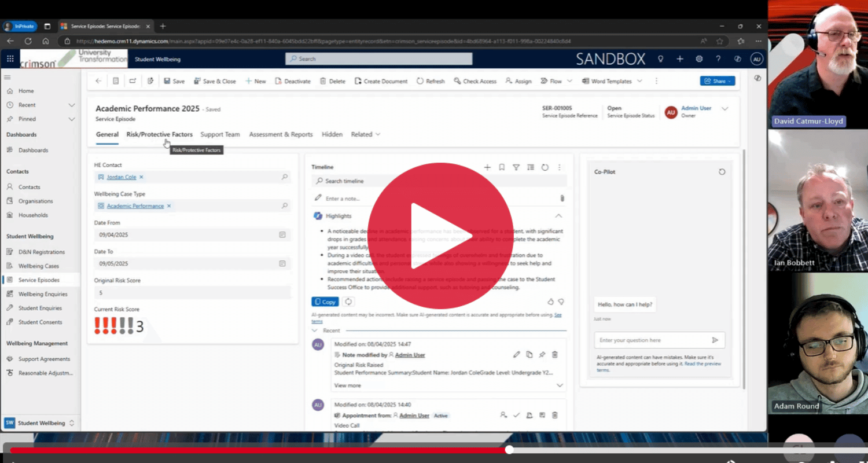868x463 pixels.
Task: Open the Hidden tab
Action: coord(332,134)
